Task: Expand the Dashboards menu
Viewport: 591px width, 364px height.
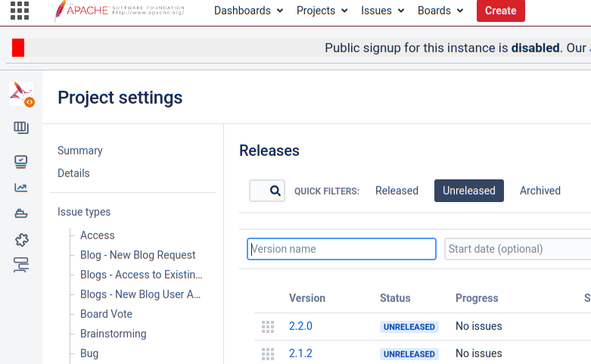Action: pyautogui.click(x=248, y=11)
